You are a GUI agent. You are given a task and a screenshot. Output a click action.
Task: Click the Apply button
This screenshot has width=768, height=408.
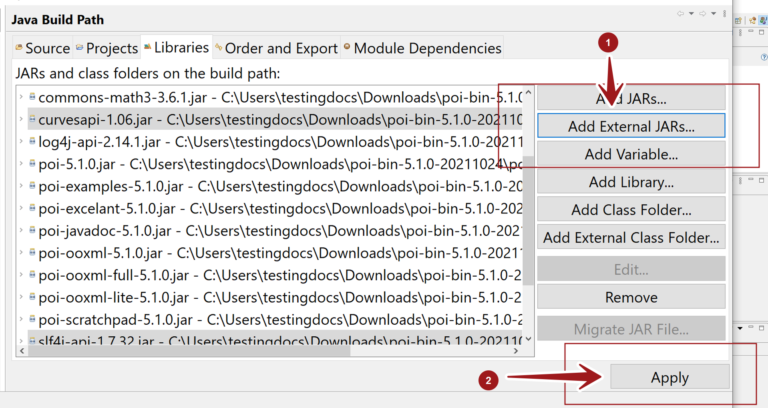[x=670, y=377]
